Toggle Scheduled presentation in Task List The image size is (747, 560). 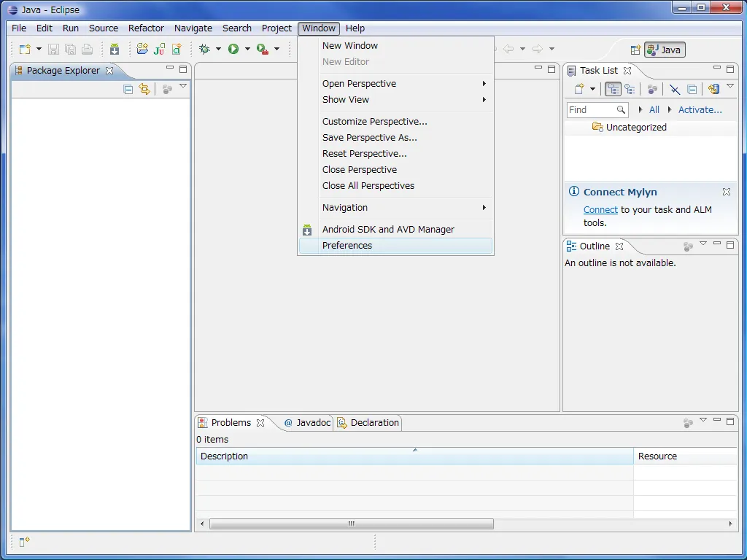(630, 89)
